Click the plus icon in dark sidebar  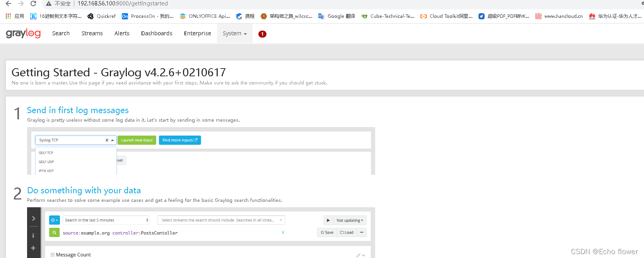(x=33, y=248)
